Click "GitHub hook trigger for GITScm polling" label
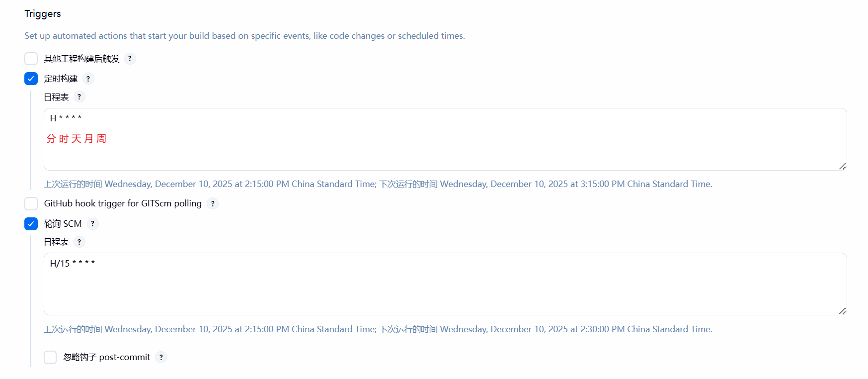This screenshot has height=379, width=868. tap(123, 203)
